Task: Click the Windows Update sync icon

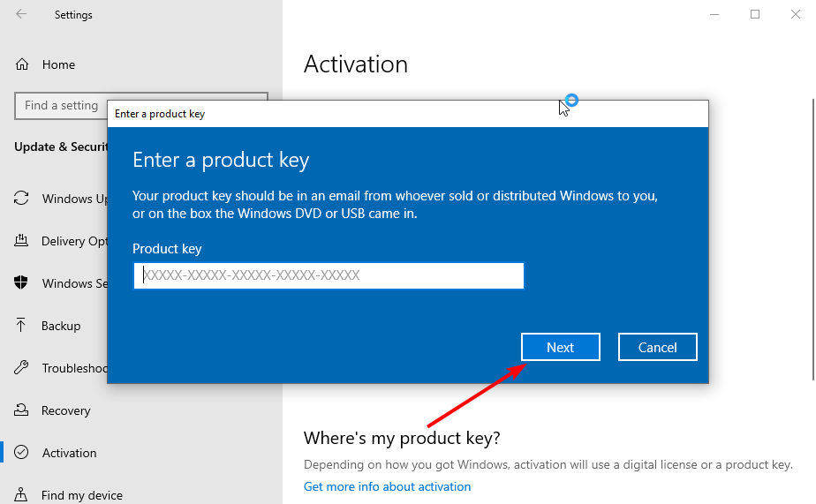Action: (22, 199)
